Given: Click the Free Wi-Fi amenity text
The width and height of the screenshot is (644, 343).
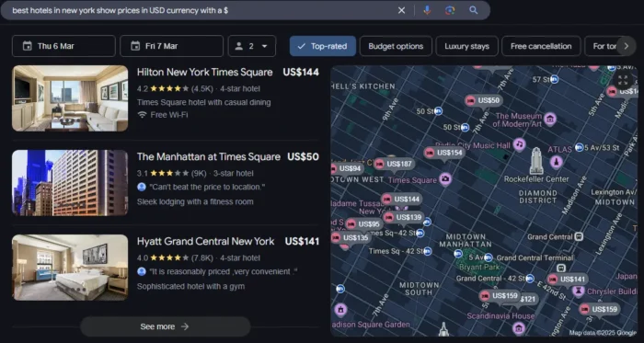Looking at the screenshot, I should click(x=169, y=115).
